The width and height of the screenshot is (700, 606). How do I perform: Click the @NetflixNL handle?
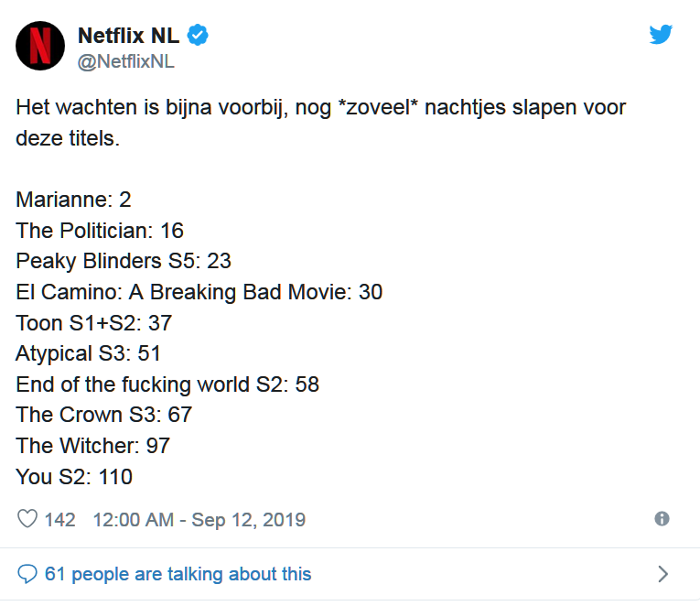[x=126, y=61]
